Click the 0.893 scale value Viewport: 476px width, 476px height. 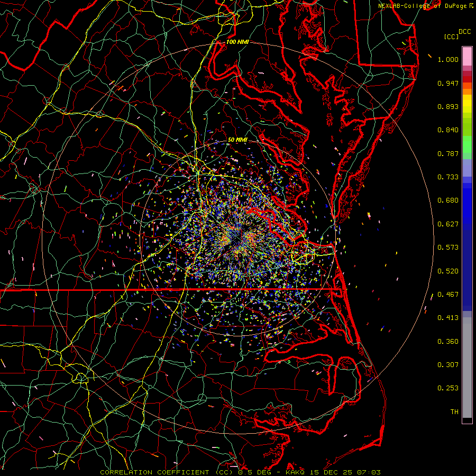click(448, 106)
